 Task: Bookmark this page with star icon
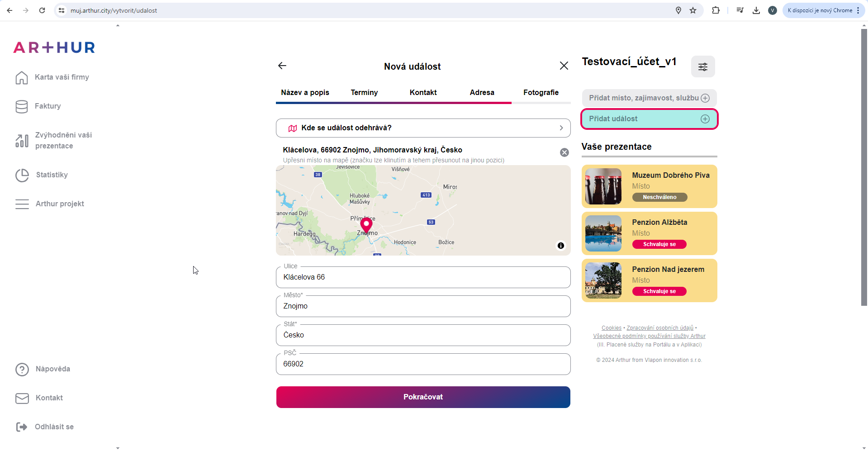pyautogui.click(x=693, y=10)
